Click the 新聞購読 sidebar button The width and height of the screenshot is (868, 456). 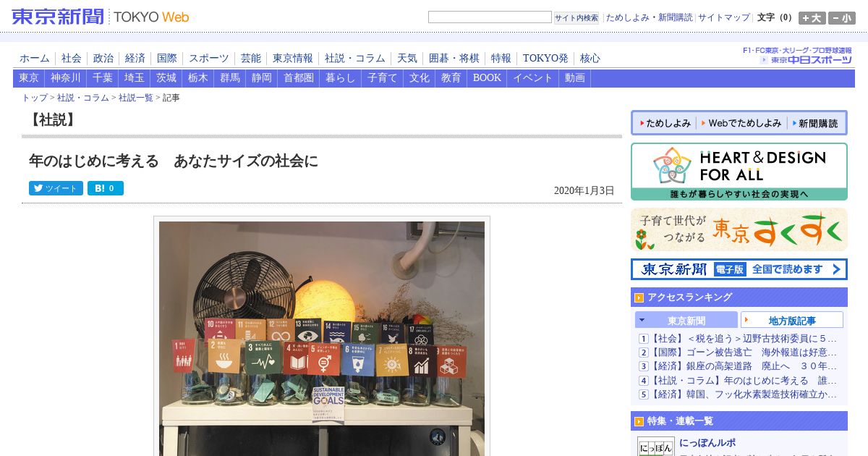815,123
